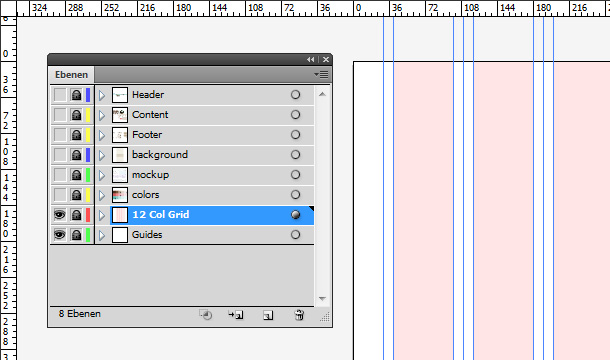Target the Guides layer circle
Image resolution: width=610 pixels, height=360 pixels.
(295, 235)
